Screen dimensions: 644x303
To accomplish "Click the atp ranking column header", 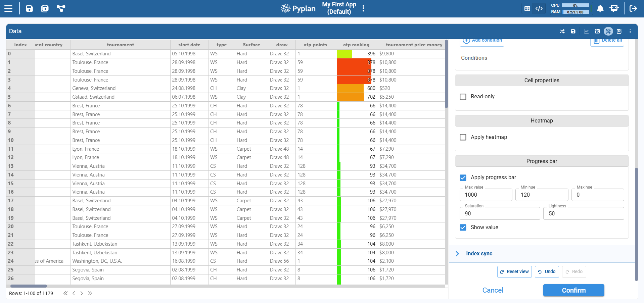I will click(356, 45).
